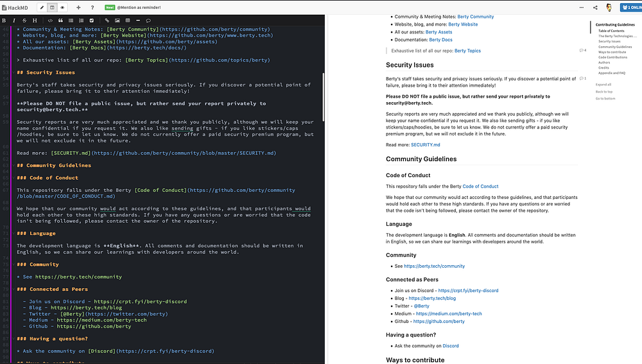
Task: Jump to Security Issues in the outline
Action: pyautogui.click(x=609, y=41)
